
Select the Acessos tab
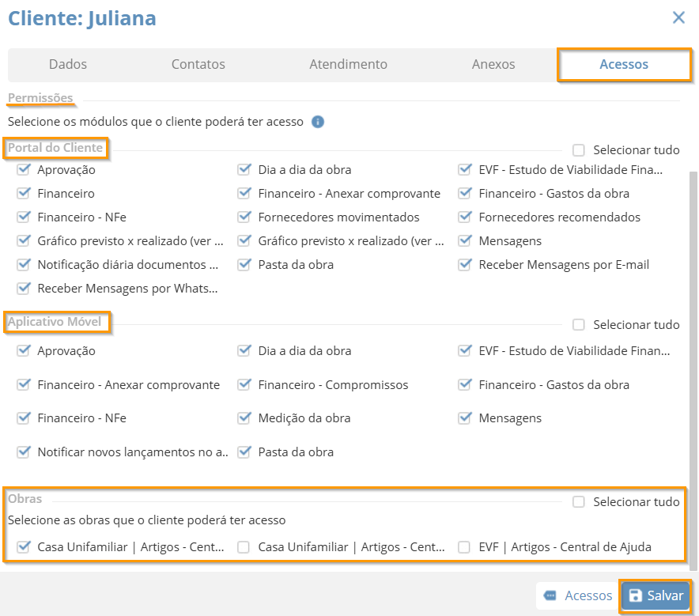click(624, 64)
